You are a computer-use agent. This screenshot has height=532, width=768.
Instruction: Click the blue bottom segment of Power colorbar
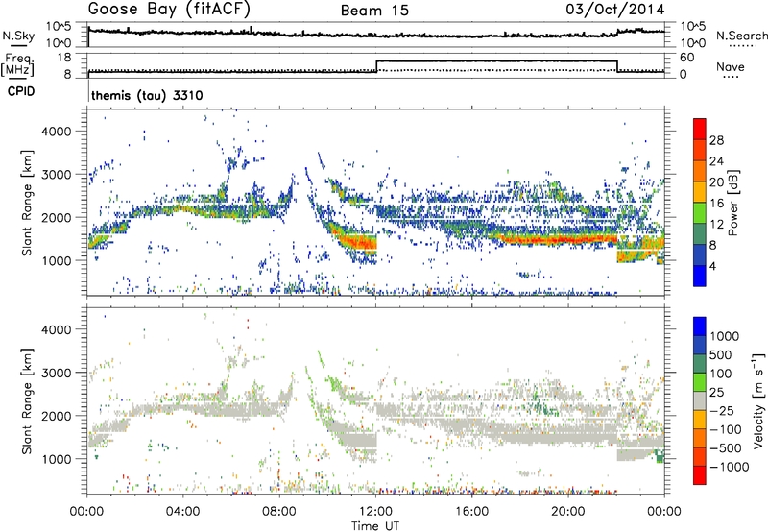click(700, 276)
